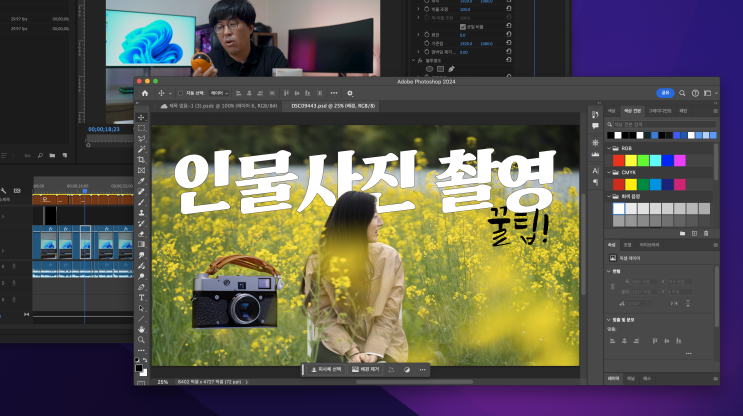
Task: Select the Eraser tool
Action: (x=141, y=234)
